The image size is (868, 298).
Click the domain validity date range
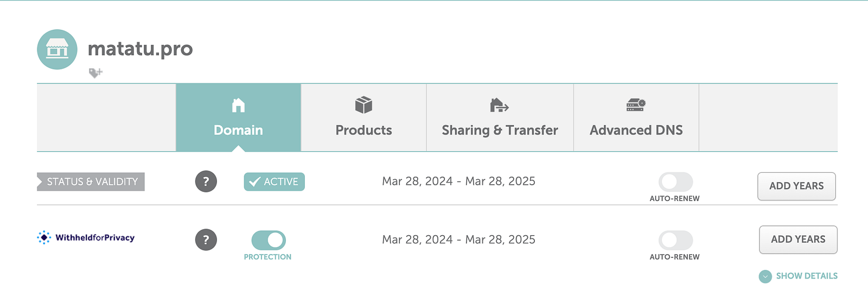point(458,182)
